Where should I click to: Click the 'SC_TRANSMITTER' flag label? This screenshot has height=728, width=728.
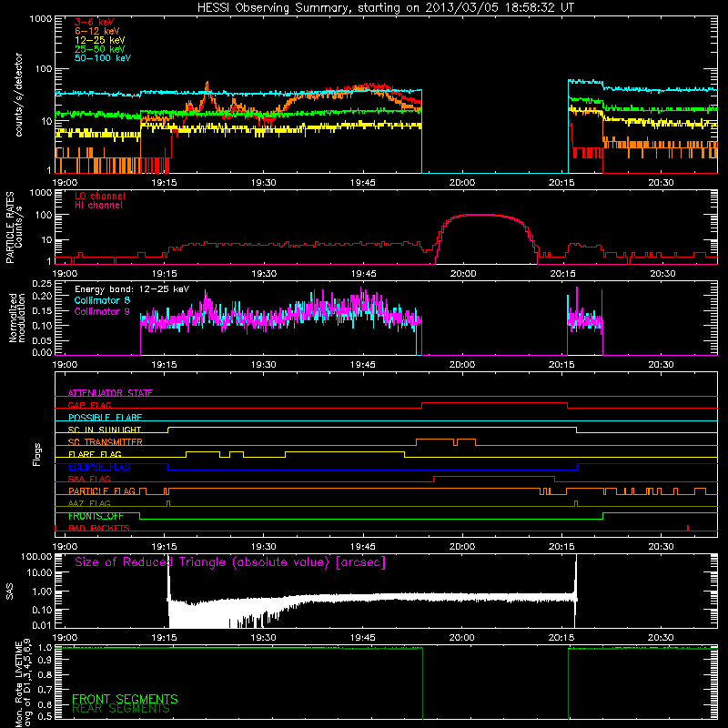point(106,441)
